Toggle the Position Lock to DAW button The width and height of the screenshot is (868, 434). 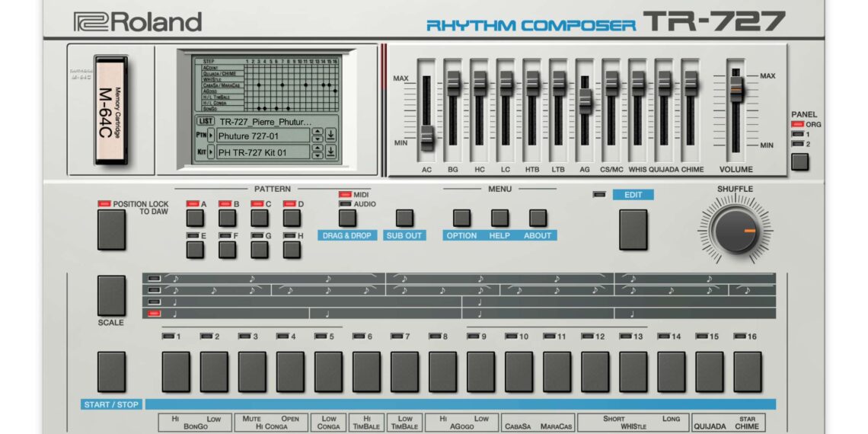[111, 229]
